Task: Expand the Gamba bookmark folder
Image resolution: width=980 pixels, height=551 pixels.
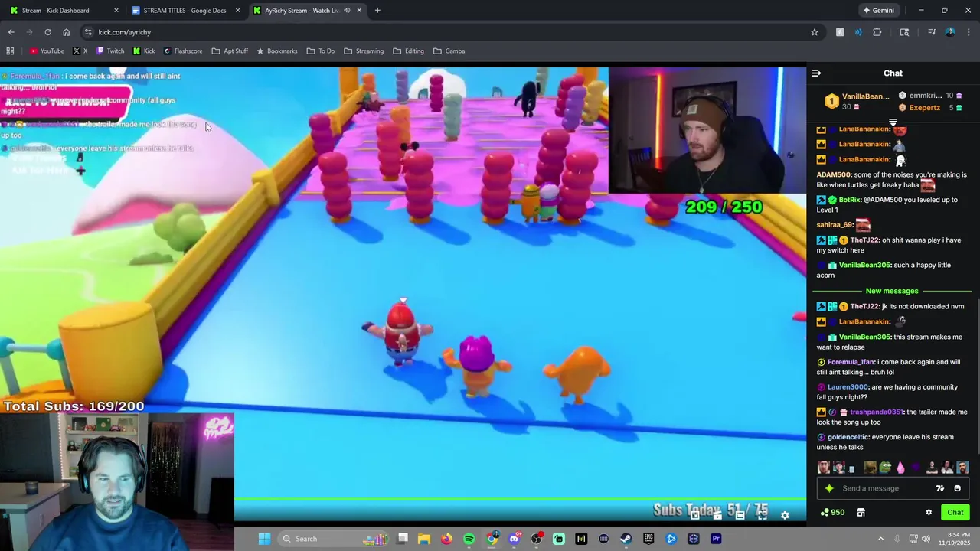Action: click(449, 51)
